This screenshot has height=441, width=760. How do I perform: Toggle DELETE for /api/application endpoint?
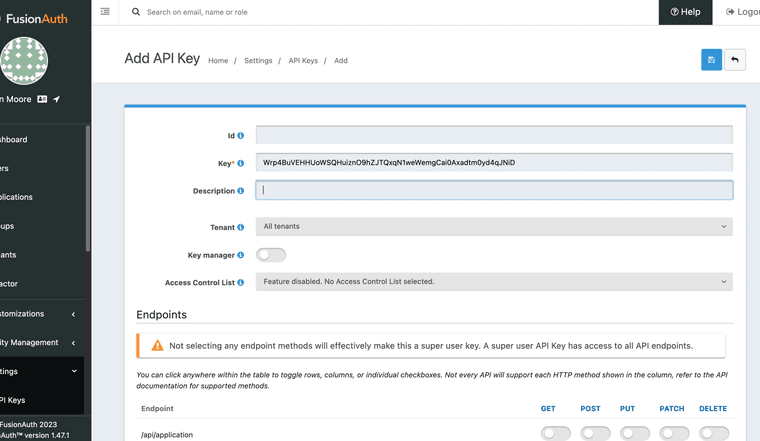click(x=714, y=434)
